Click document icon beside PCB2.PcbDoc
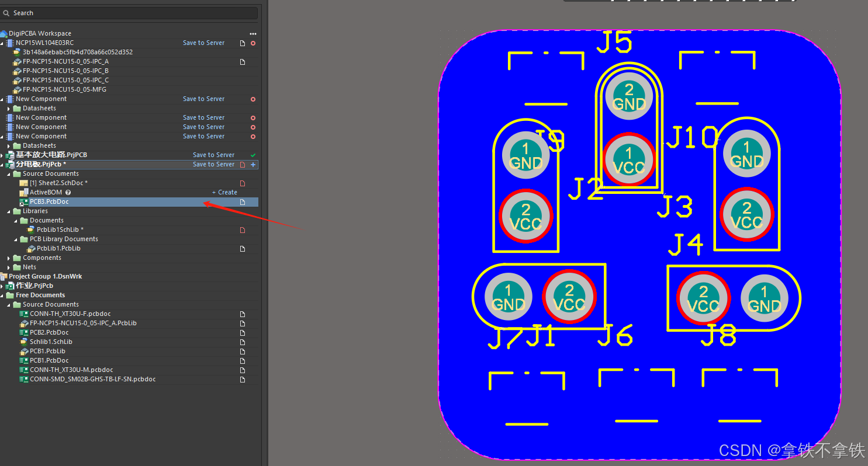This screenshot has height=466, width=868. [x=243, y=333]
